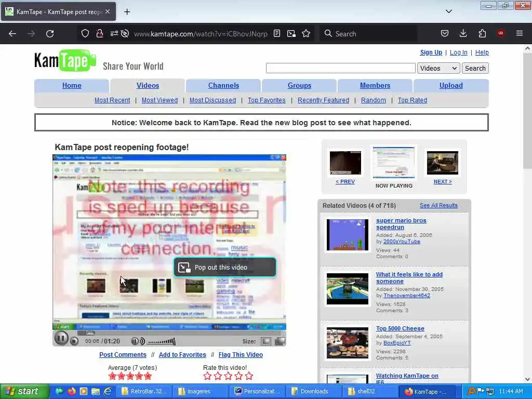Open Top Favorites link
This screenshot has height=399, width=532.
[x=267, y=100]
